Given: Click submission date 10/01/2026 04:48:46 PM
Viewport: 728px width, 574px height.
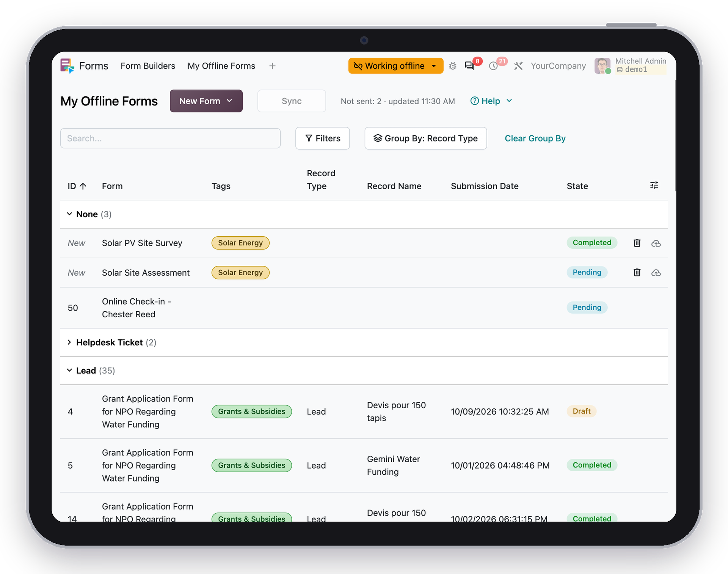Looking at the screenshot, I should point(500,465).
